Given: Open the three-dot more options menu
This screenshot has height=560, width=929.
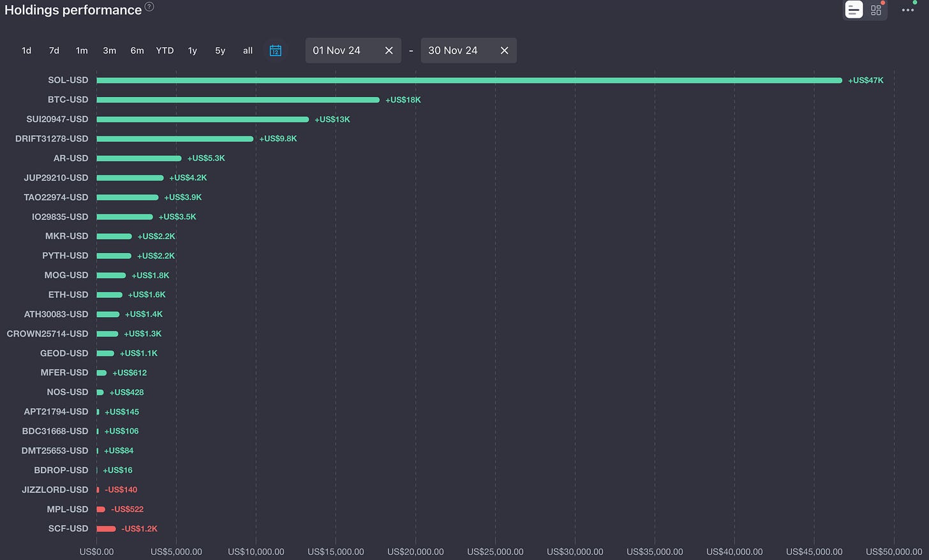Looking at the screenshot, I should pos(907,10).
